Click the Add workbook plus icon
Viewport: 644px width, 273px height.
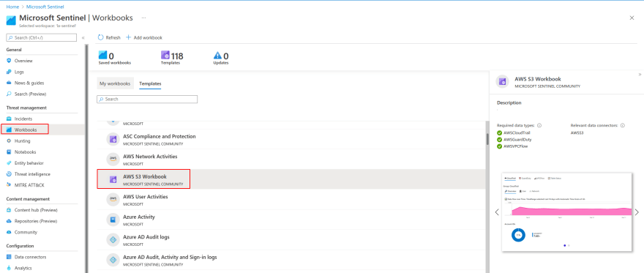129,37
